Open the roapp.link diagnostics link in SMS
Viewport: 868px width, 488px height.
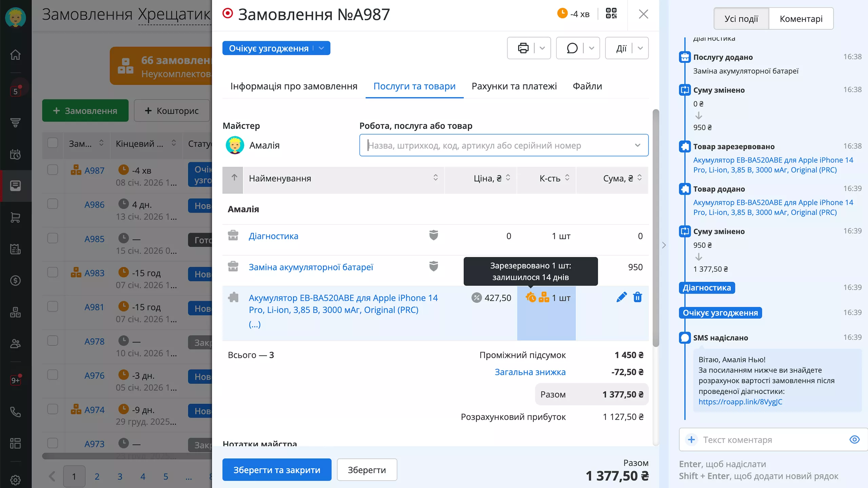coord(741,402)
